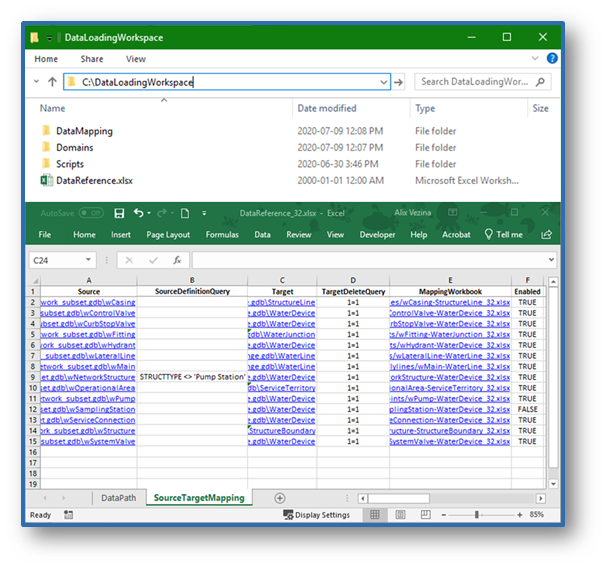The width and height of the screenshot is (607, 569).
Task: Open the Excel Data tab
Action: pyautogui.click(x=262, y=235)
